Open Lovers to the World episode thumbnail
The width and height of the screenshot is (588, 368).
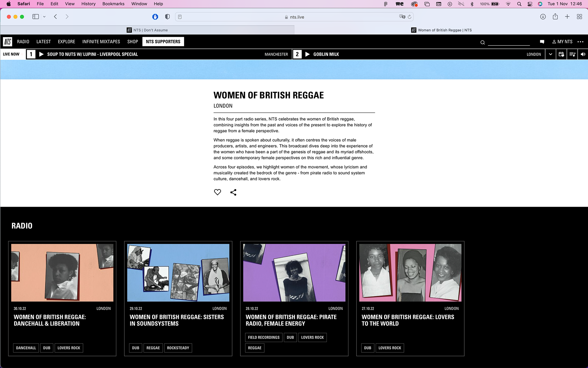(410, 273)
